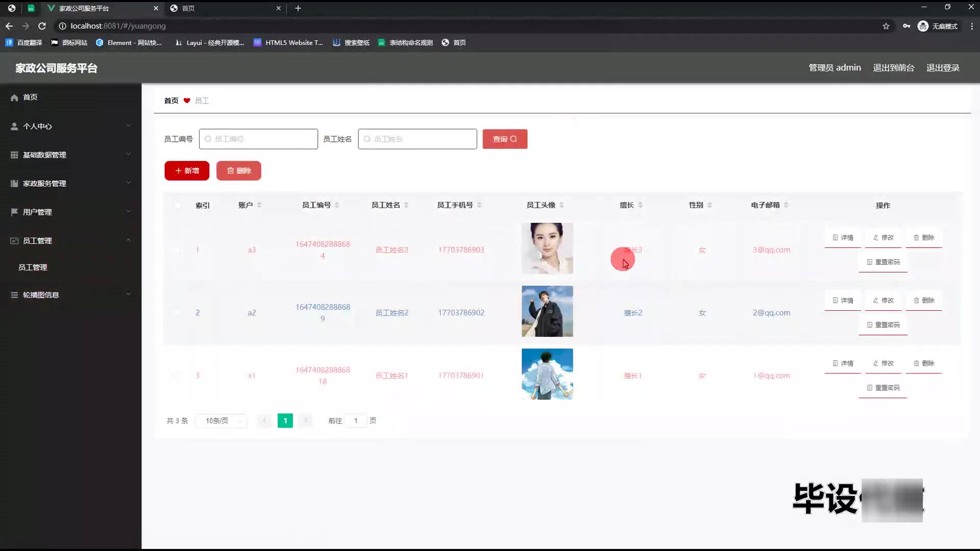Viewport: 980px width, 551px height.
Task: Click the home icon in the sidebar
Action: 14,97
